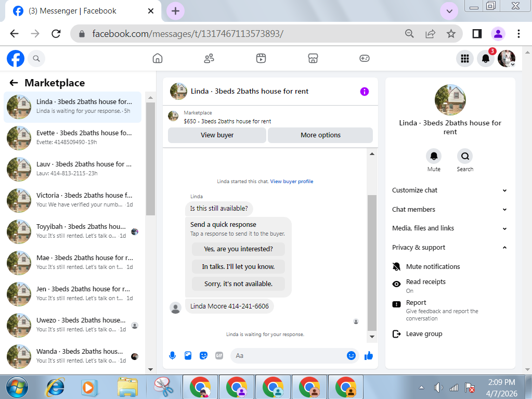Viewport: 532px width, 399px height.
Task: Click the volume speaker tray icon
Action: point(438,387)
